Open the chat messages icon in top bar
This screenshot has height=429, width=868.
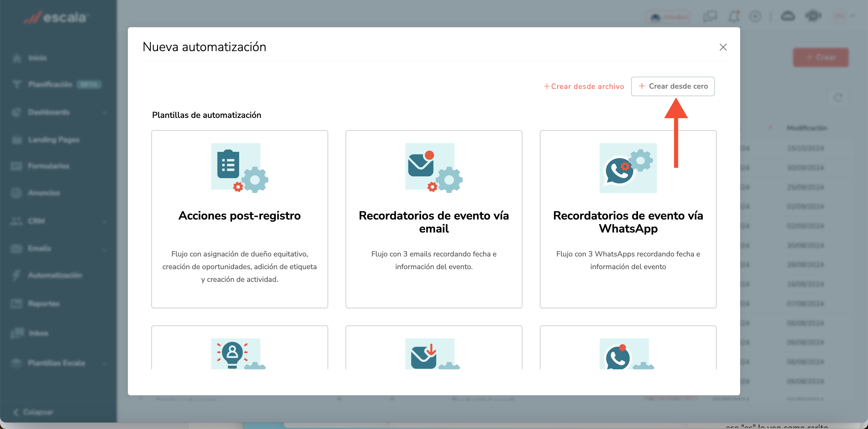(710, 17)
